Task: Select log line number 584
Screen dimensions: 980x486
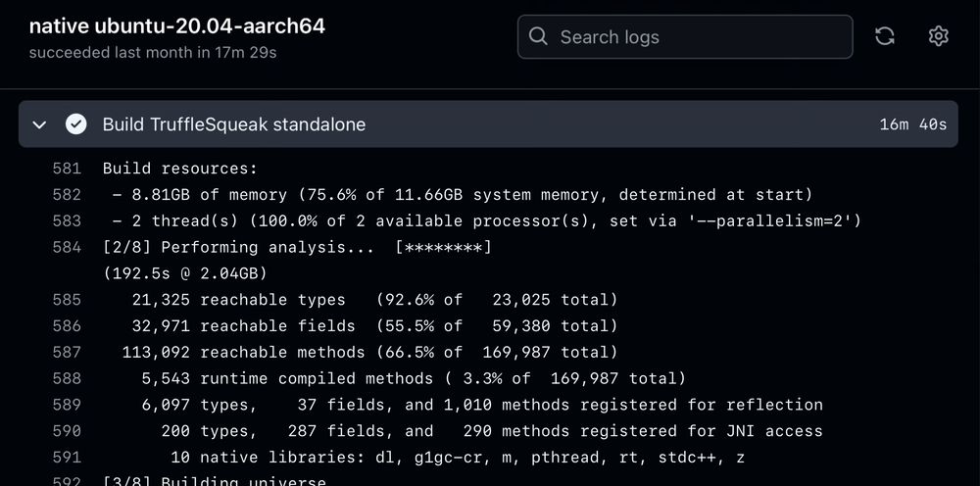Action: pos(67,247)
